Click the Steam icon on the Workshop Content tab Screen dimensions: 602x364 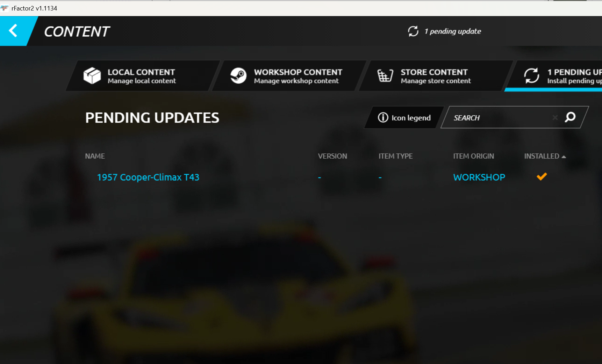pyautogui.click(x=238, y=75)
